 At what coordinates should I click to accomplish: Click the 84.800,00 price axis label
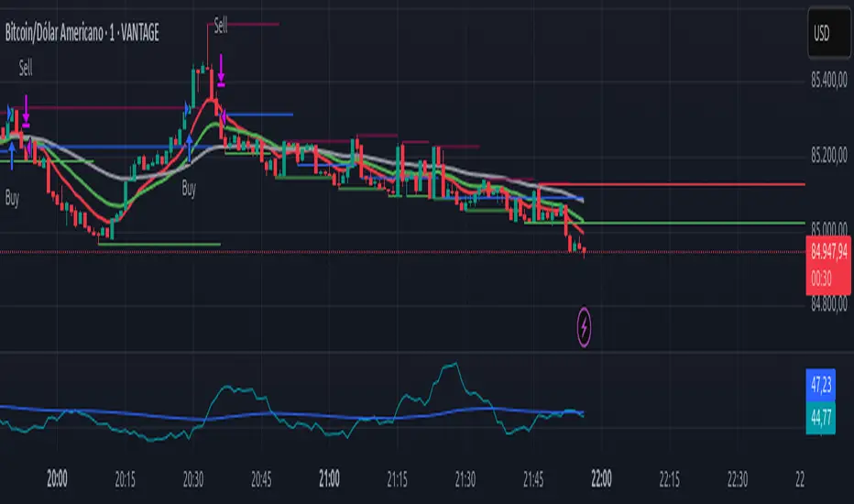828,303
